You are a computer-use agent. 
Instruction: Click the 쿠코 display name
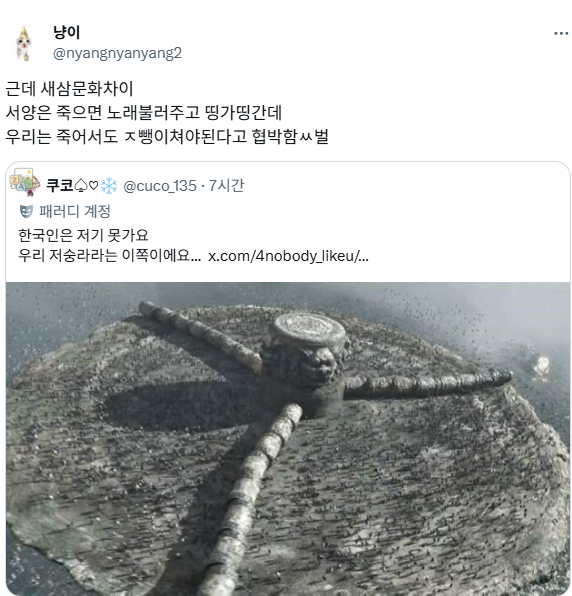[x=60, y=185]
